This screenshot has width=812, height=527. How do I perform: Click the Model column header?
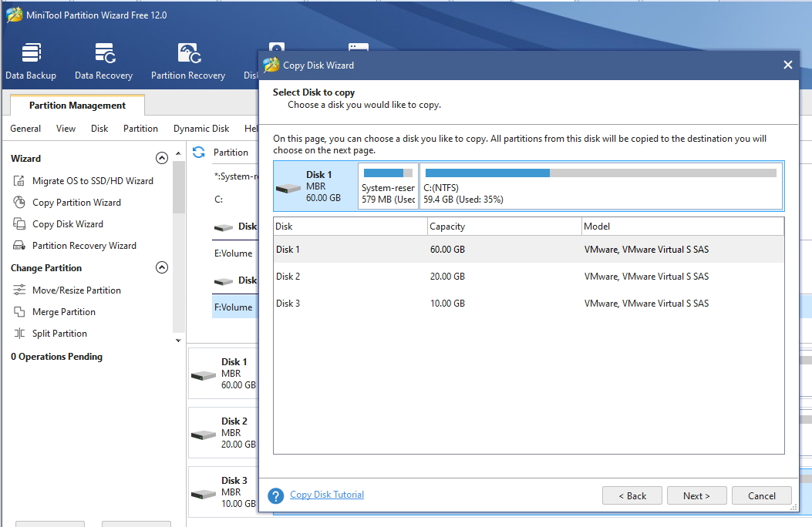682,226
